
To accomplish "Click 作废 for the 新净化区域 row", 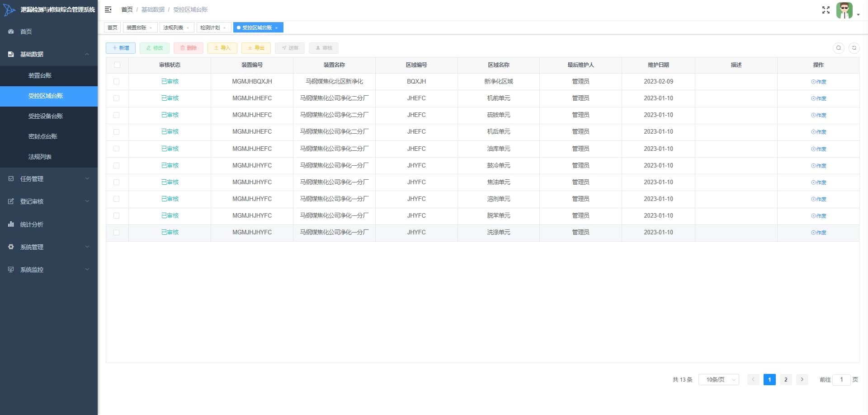I will click(x=818, y=82).
